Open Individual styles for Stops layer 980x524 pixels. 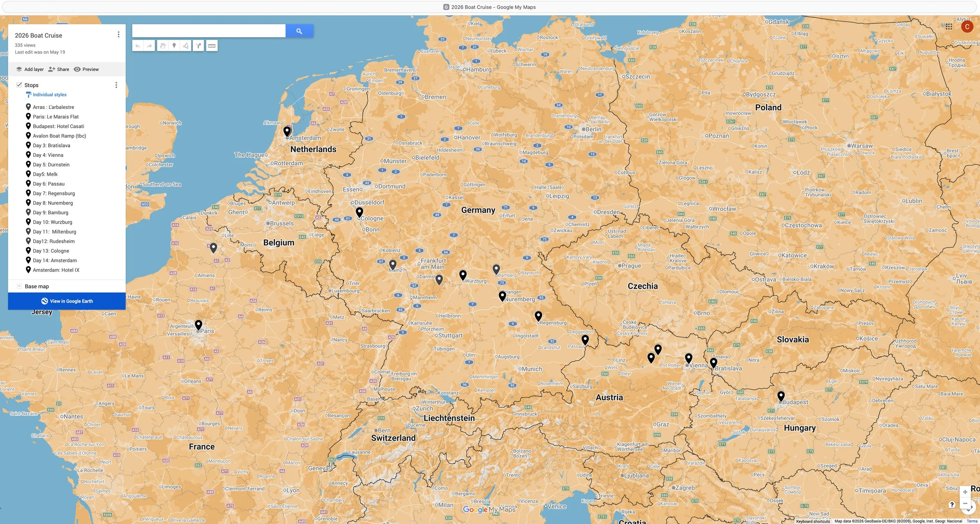click(x=49, y=95)
